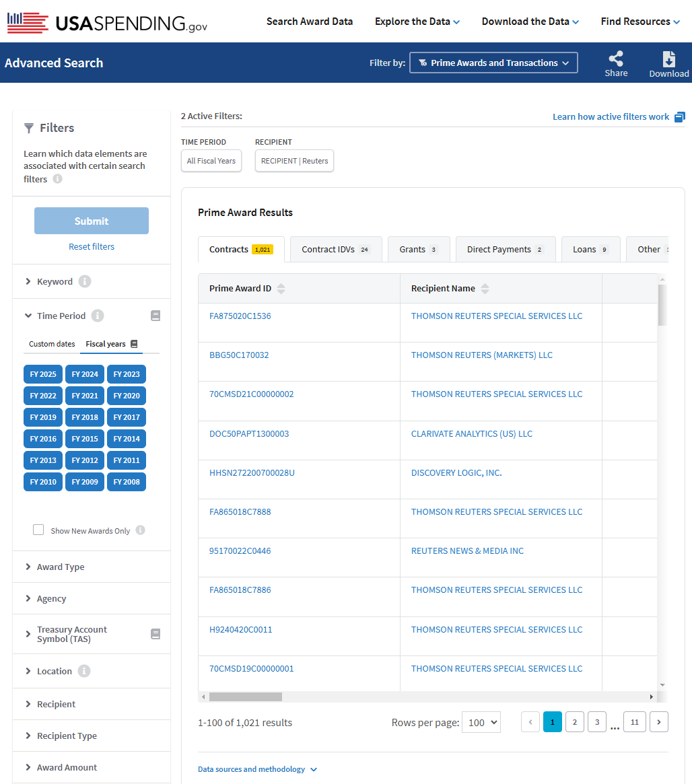The image size is (692, 784).
Task: Sort by Prime Award ID using the sort arrows
Action: coord(281,289)
